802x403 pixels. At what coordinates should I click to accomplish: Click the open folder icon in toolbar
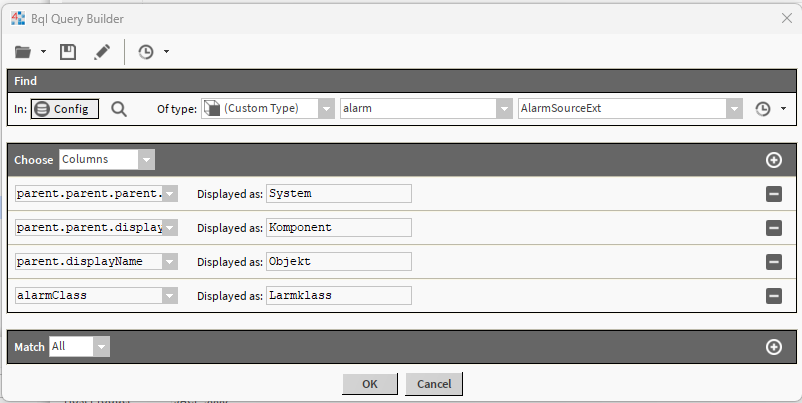[x=24, y=51]
